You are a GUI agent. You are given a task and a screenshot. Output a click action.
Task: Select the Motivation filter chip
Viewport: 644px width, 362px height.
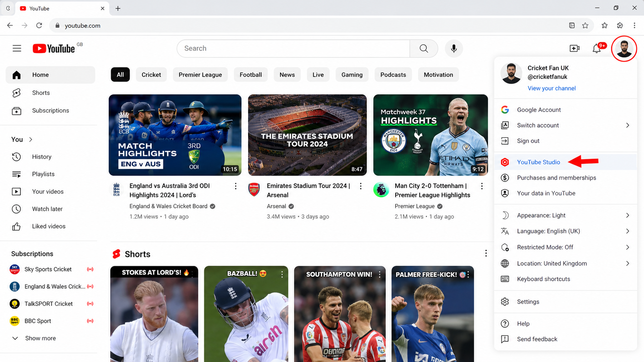click(x=438, y=75)
